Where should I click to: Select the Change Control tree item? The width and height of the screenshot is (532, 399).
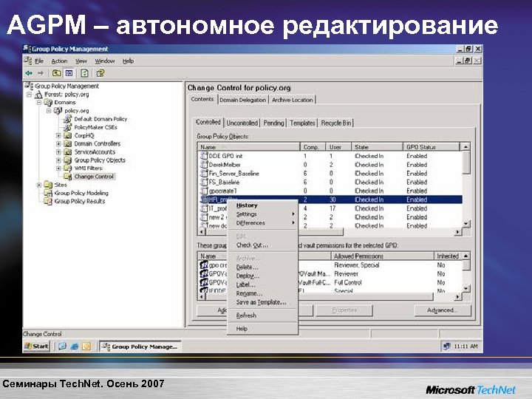[x=94, y=177]
